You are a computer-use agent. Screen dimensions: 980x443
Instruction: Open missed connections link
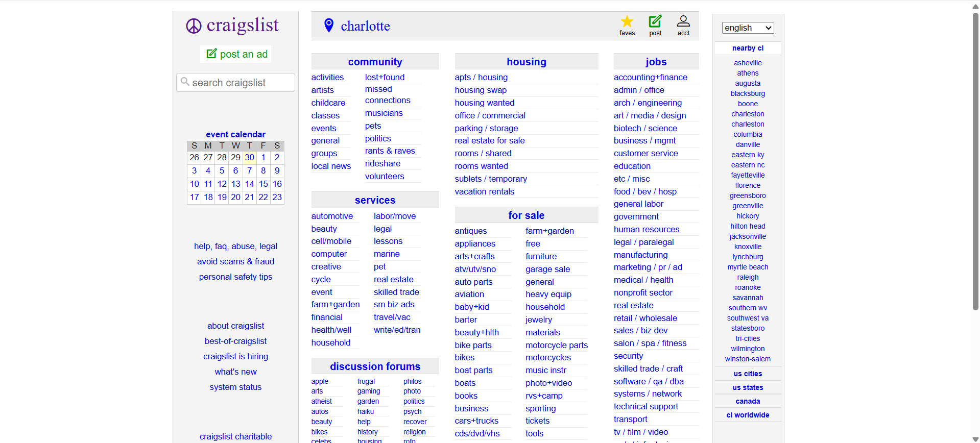point(388,94)
